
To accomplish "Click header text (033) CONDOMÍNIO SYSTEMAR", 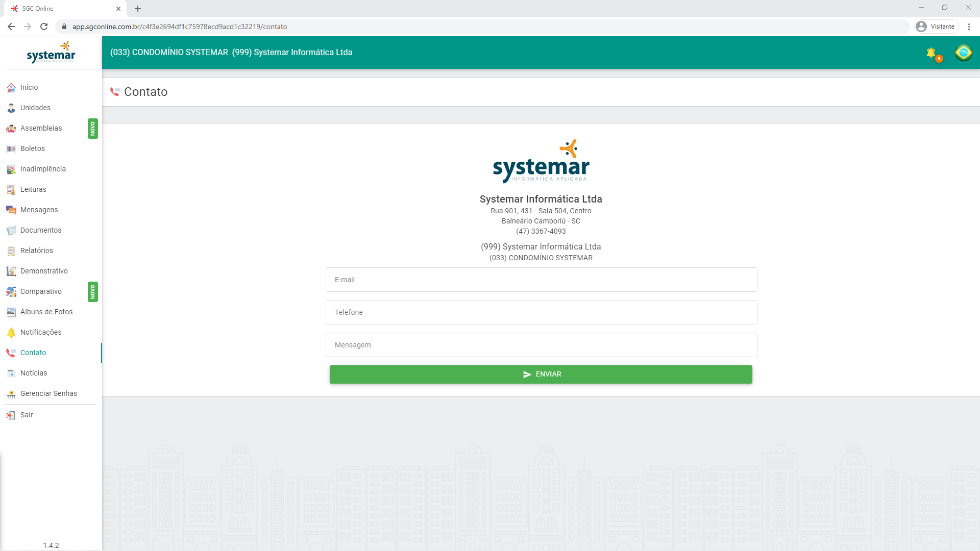I will (x=169, y=52).
